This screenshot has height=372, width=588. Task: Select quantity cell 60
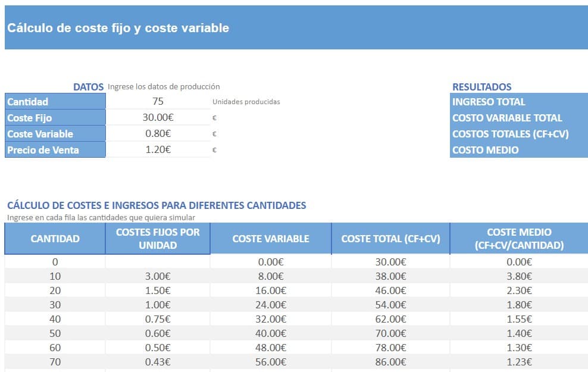tap(55, 347)
